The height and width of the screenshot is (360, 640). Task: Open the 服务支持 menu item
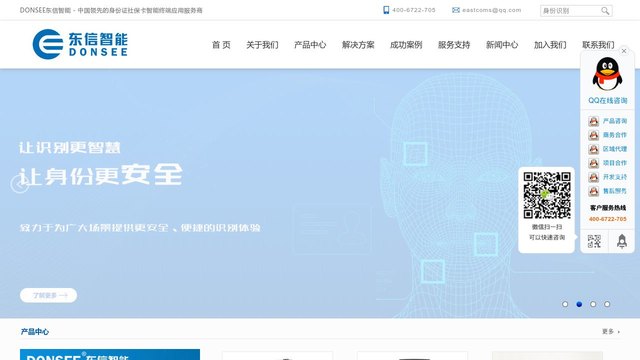coord(454,45)
